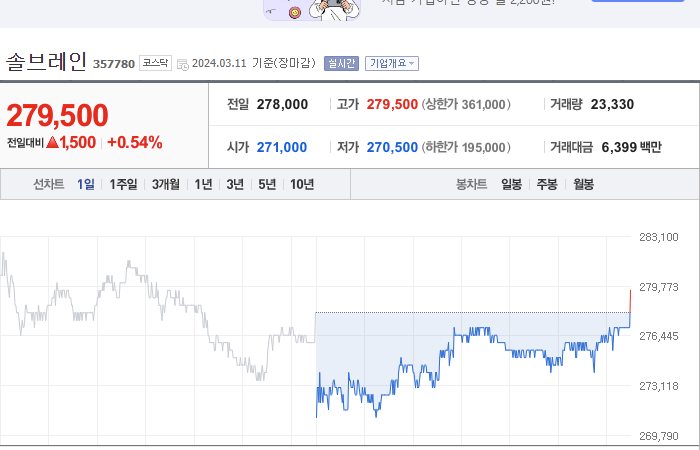The image size is (700, 450).
Task: Click the 하한가 195,000 text
Action: [x=466, y=147]
